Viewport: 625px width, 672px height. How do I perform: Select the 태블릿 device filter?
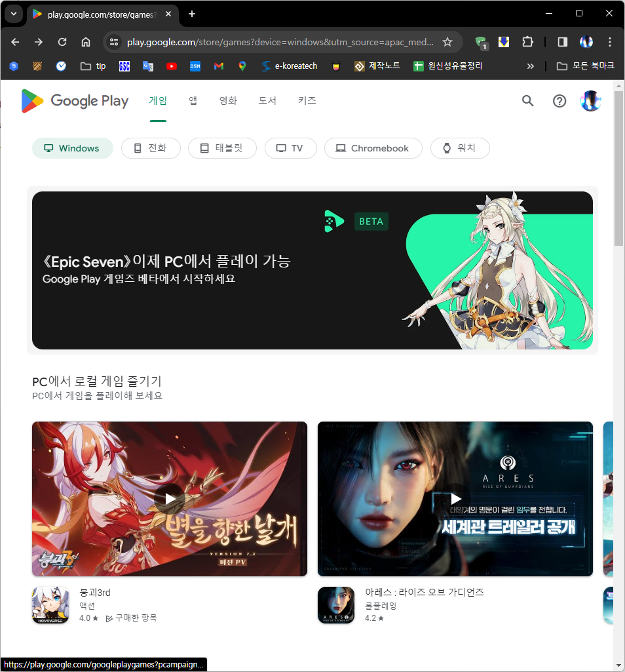click(x=222, y=148)
